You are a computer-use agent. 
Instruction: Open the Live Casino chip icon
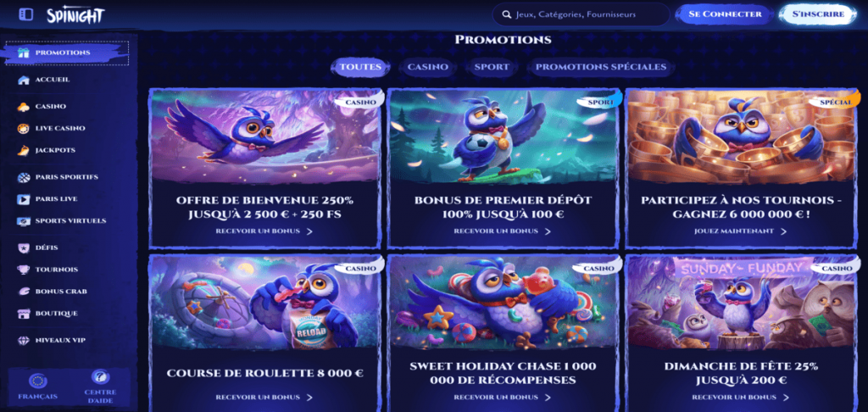coord(23,129)
